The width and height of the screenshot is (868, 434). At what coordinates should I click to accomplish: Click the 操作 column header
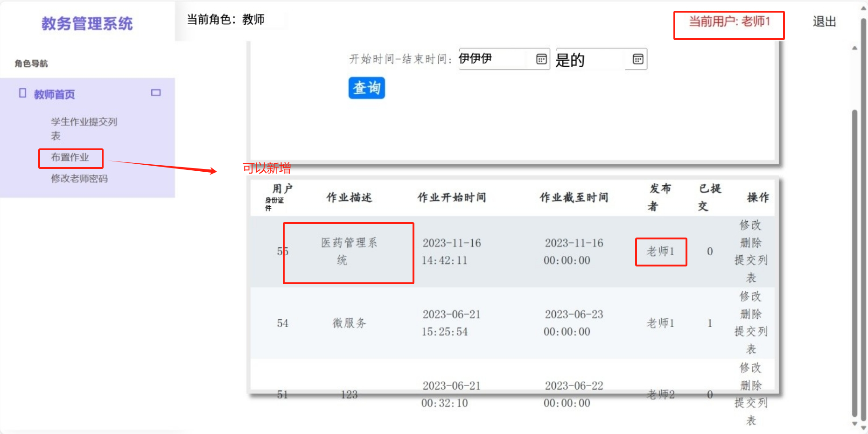point(758,197)
